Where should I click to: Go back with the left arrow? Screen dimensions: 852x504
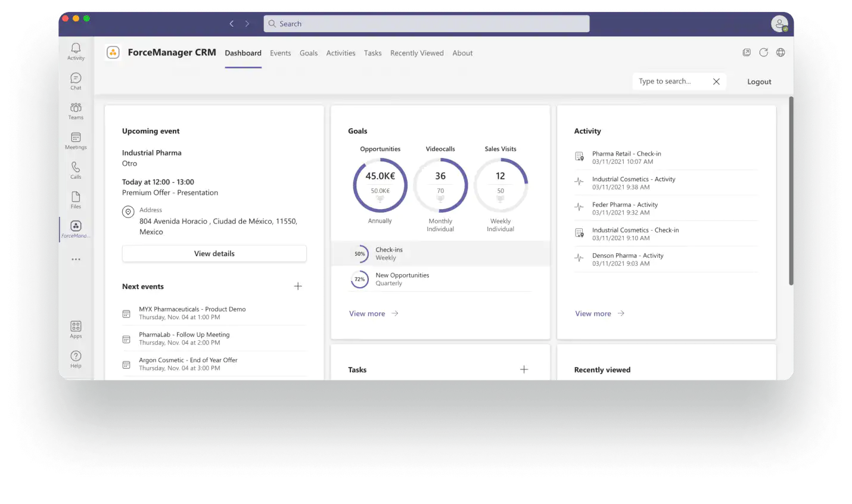pyautogui.click(x=232, y=24)
